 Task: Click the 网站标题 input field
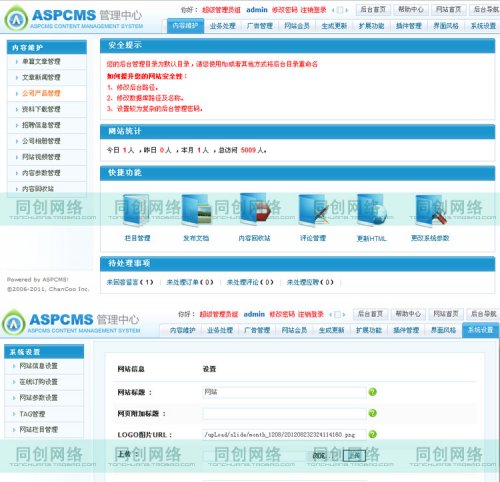tap(284, 392)
